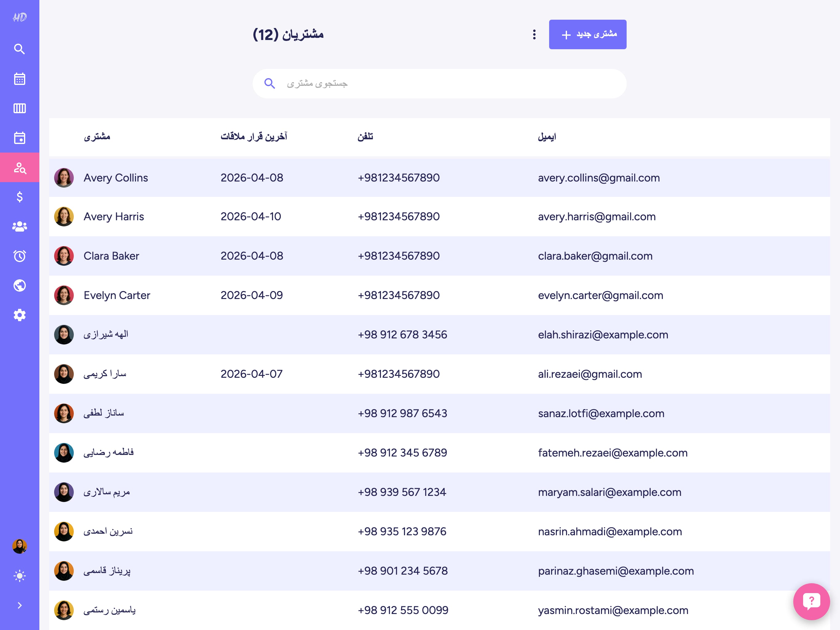
Task: Click the آخرین قرار ملاقات column header
Action: [x=254, y=137]
